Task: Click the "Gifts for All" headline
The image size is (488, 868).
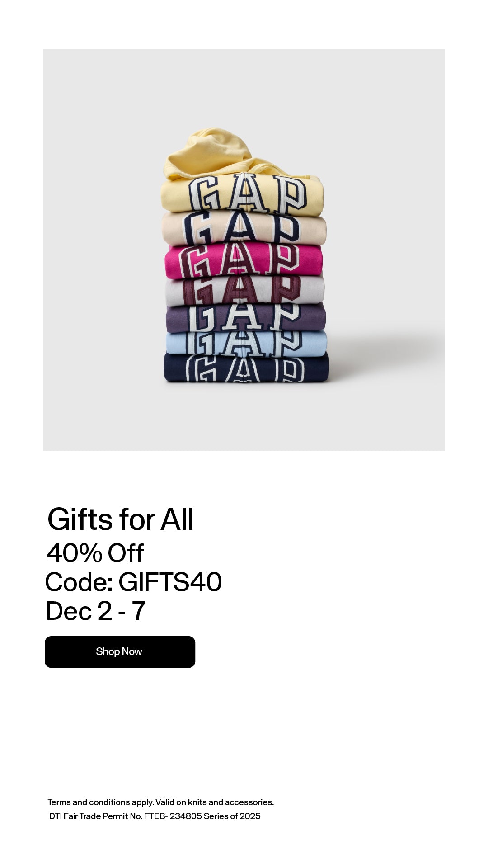Action: tap(121, 519)
